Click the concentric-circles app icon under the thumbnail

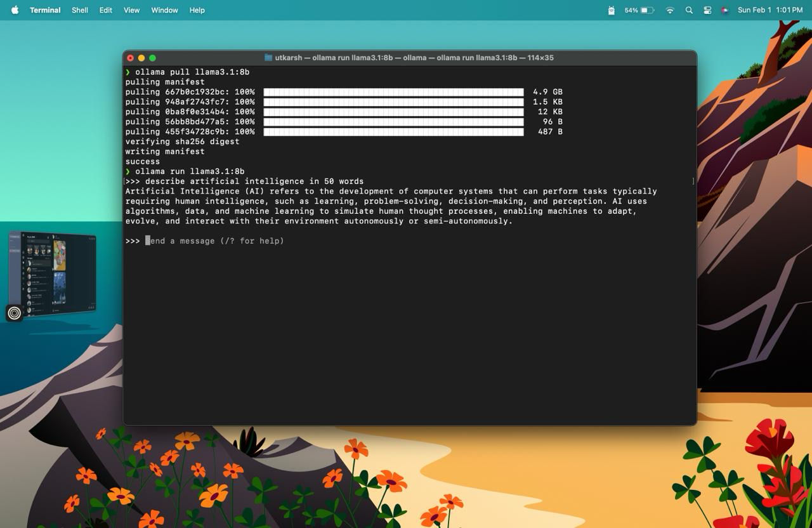pos(15,313)
